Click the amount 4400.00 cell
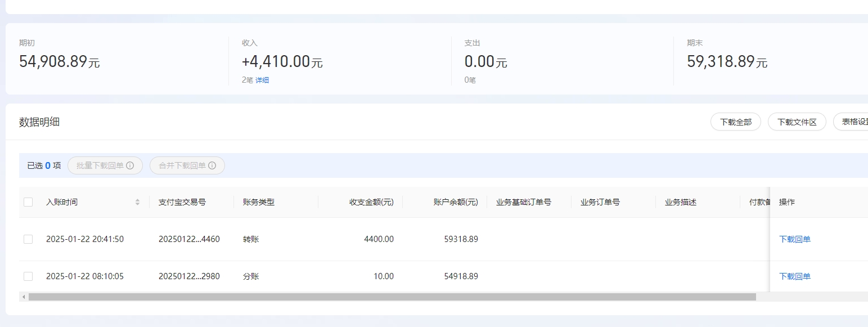The height and width of the screenshot is (327, 868). coord(379,239)
